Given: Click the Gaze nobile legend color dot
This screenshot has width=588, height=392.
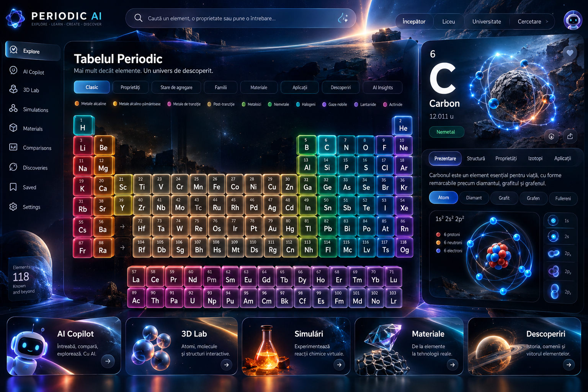Looking at the screenshot, I should tap(324, 104).
